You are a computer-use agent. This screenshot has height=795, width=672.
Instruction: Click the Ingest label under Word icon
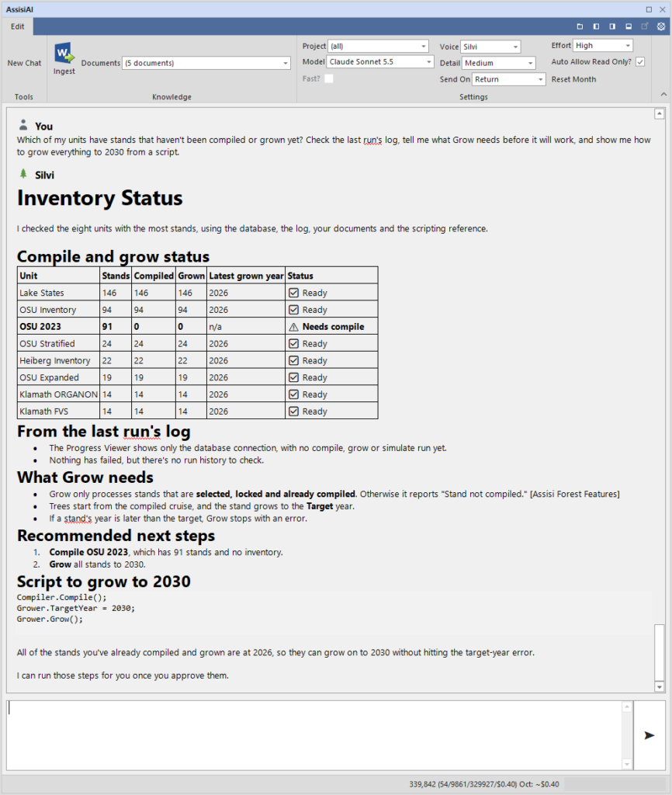64,71
